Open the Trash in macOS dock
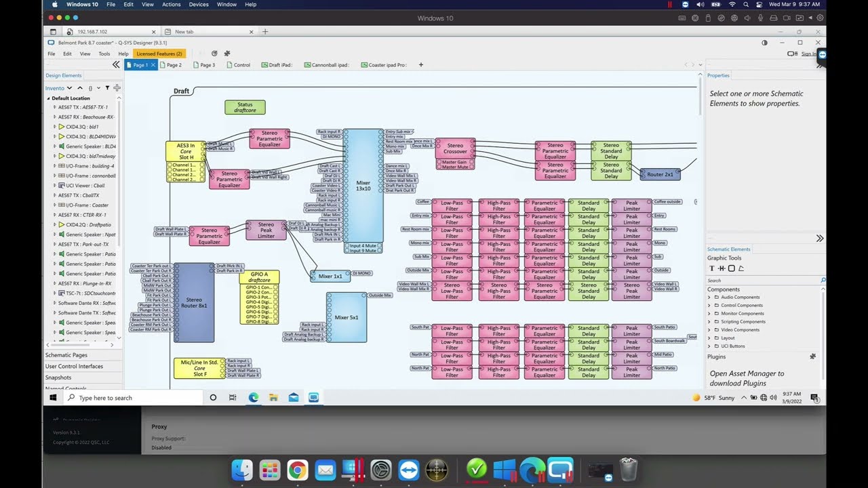 (x=629, y=470)
